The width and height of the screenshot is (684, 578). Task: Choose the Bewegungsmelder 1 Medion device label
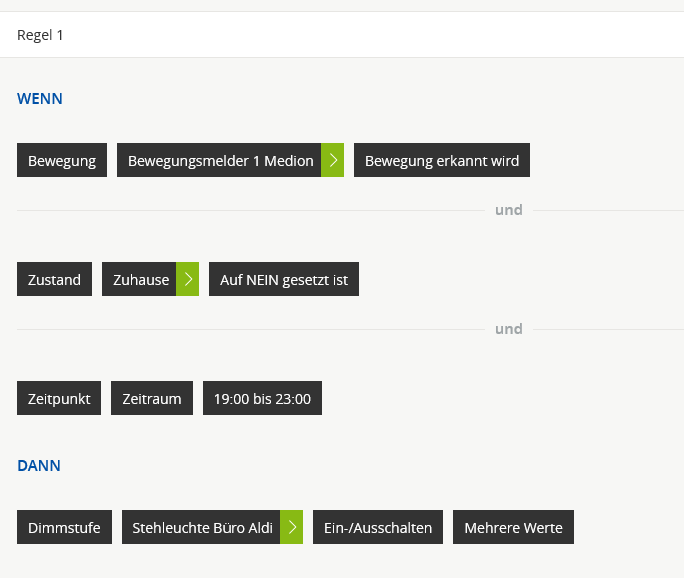(219, 160)
